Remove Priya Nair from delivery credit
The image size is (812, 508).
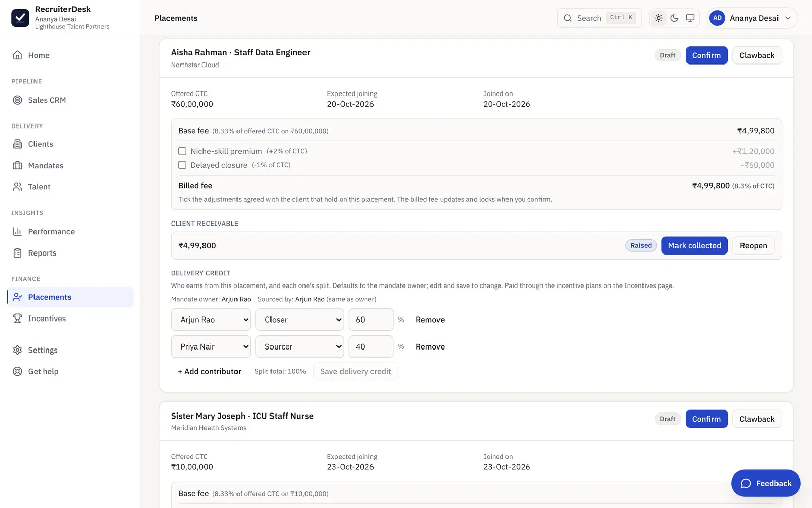pyautogui.click(x=430, y=346)
